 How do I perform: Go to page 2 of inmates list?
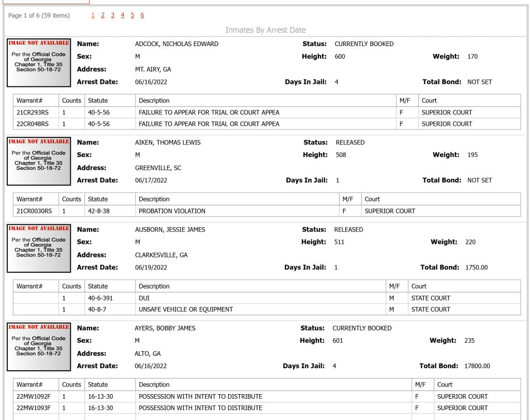pos(103,15)
